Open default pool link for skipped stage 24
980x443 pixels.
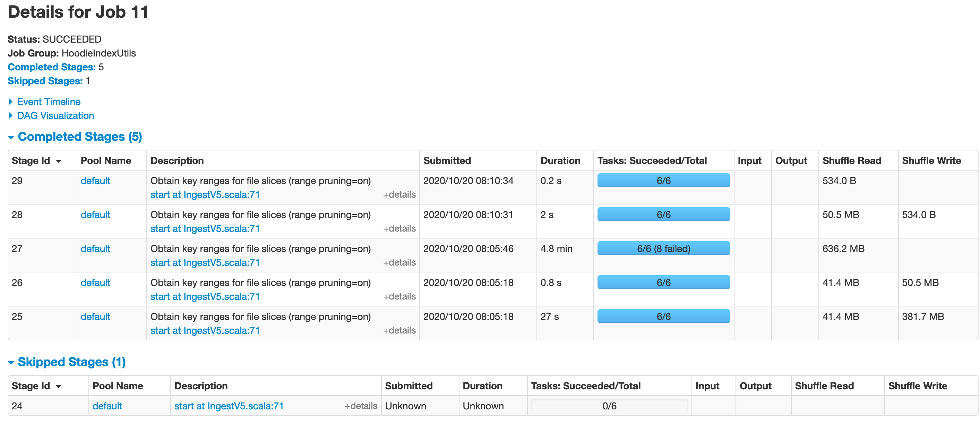[107, 406]
